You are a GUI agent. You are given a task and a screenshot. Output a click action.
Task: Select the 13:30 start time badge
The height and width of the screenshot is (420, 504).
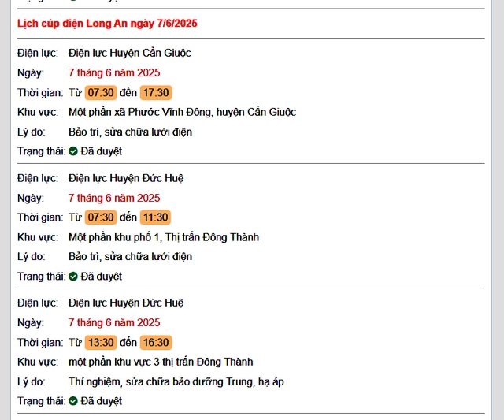pyautogui.click(x=101, y=342)
